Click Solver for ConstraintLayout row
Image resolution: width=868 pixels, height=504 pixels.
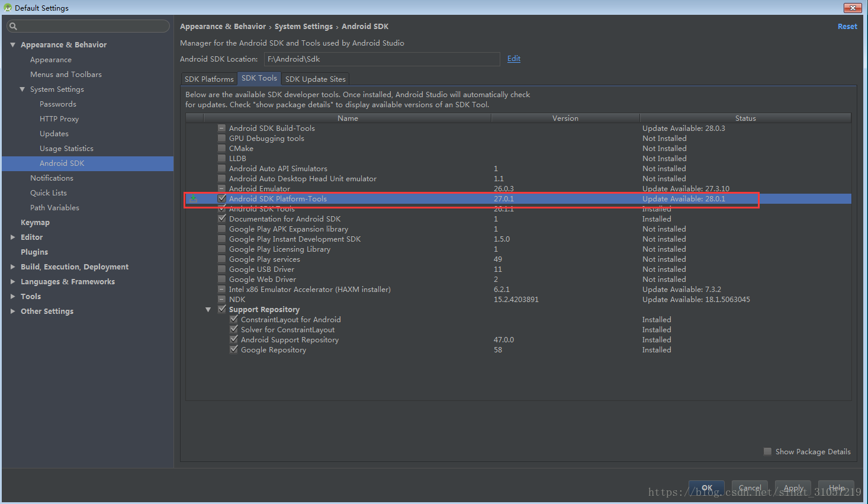coord(288,330)
